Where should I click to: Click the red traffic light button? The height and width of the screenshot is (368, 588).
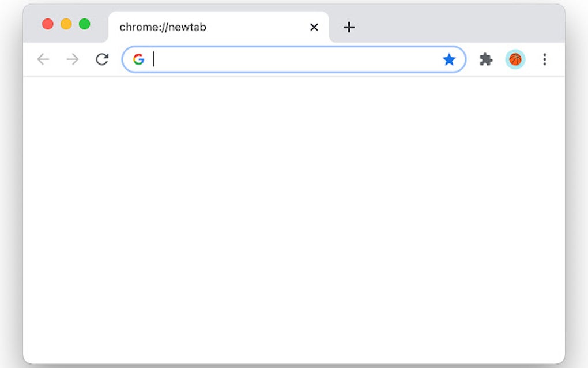pos(47,24)
